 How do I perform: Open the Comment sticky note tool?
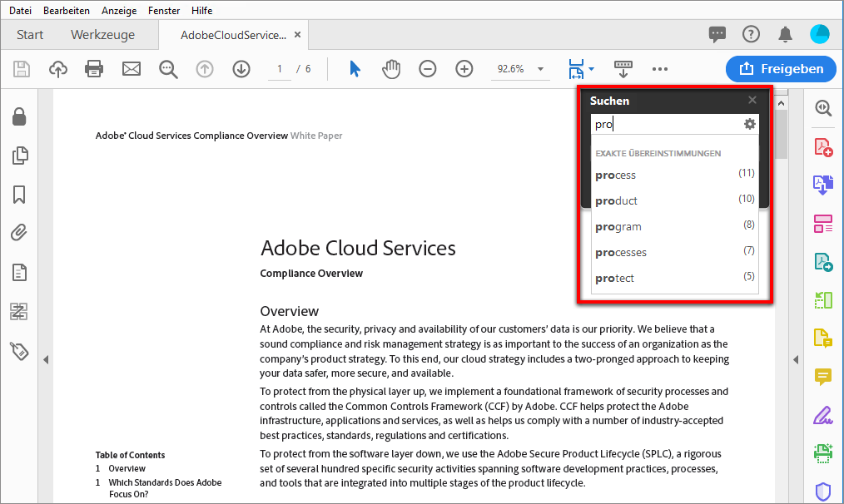pos(823,377)
